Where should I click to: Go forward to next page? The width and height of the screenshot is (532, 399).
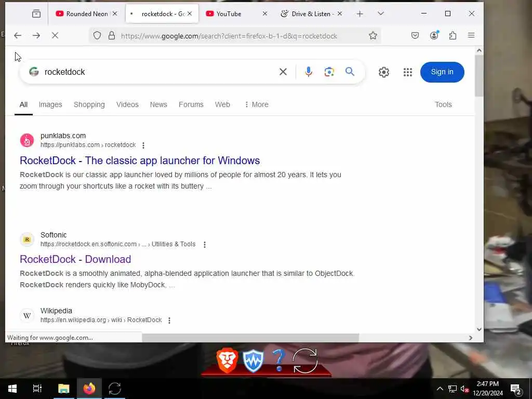[36, 35]
